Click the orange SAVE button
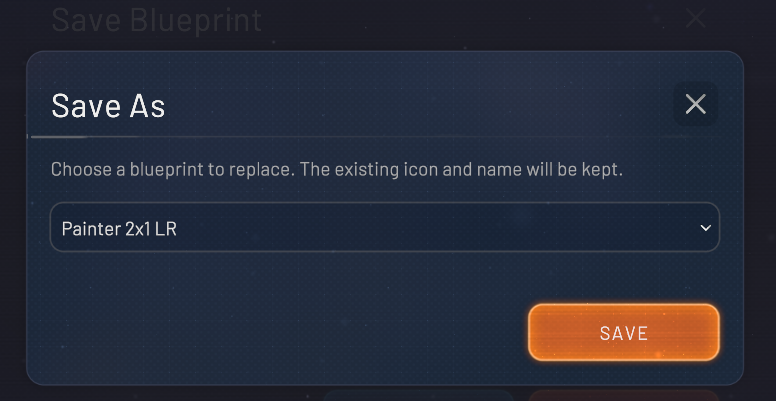The height and width of the screenshot is (401, 776). click(624, 333)
